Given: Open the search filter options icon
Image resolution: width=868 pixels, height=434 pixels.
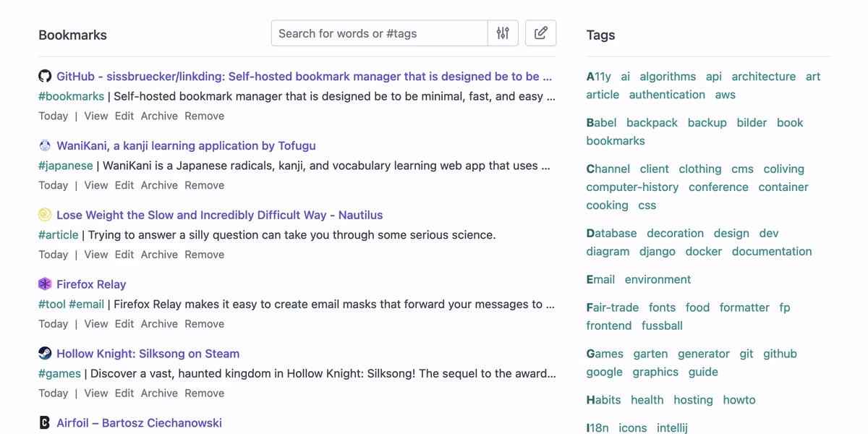Looking at the screenshot, I should pyautogui.click(x=503, y=33).
